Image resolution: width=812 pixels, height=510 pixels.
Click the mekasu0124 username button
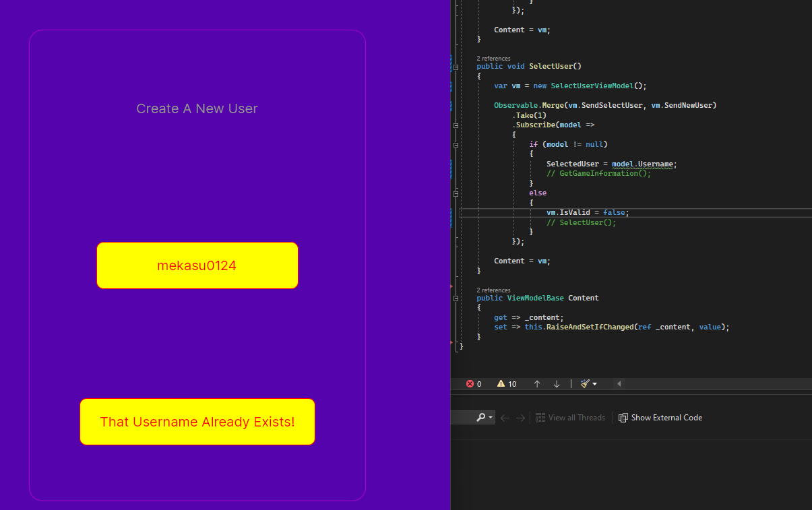[x=197, y=265]
